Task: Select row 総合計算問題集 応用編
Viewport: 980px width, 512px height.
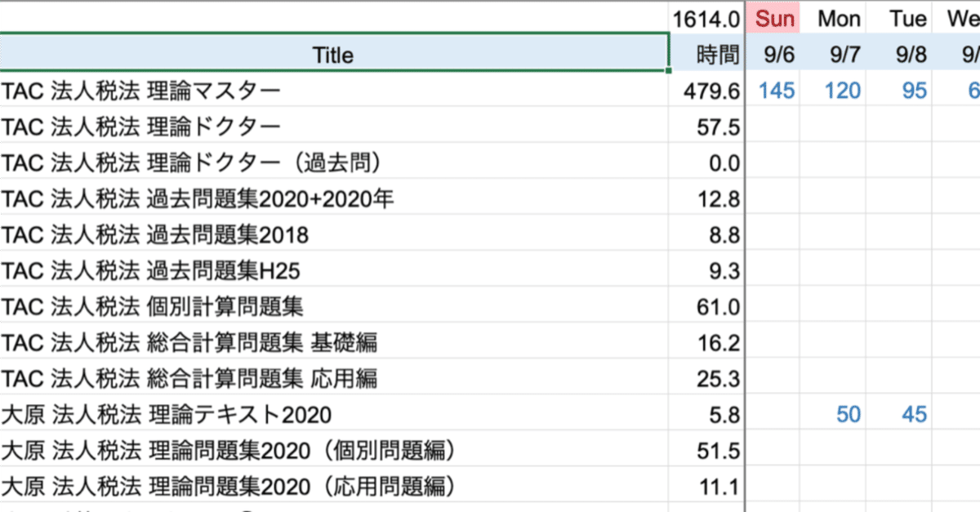Action: pyautogui.click(x=333, y=378)
